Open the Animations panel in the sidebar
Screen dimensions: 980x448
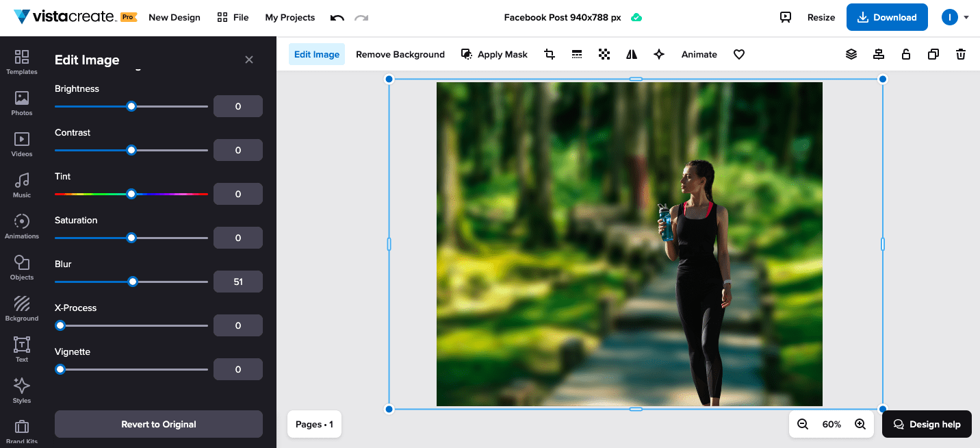[21, 226]
